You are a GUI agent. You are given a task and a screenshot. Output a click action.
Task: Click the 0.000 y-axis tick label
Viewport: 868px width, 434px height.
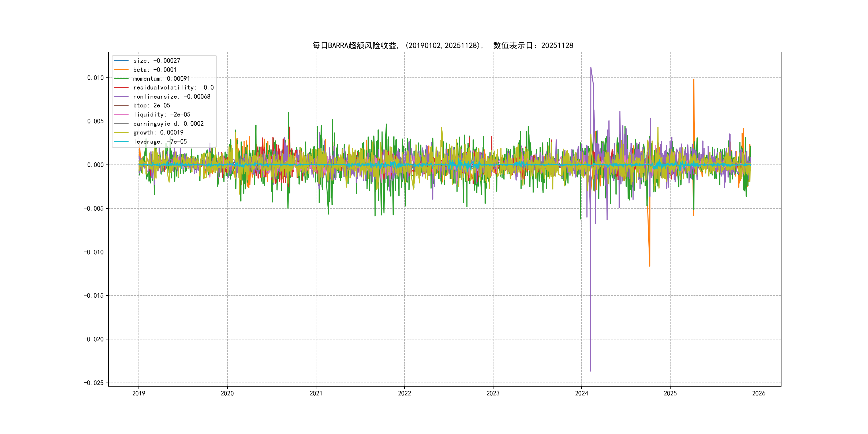point(95,165)
